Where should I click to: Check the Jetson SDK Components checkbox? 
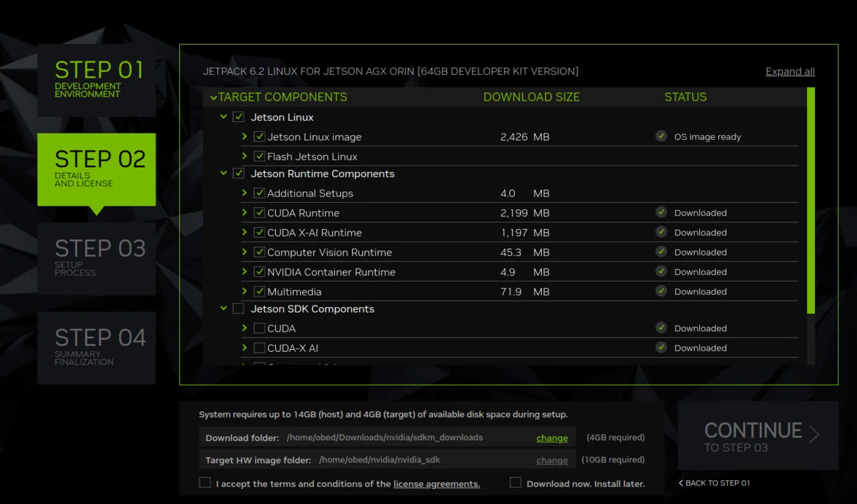pyautogui.click(x=239, y=308)
